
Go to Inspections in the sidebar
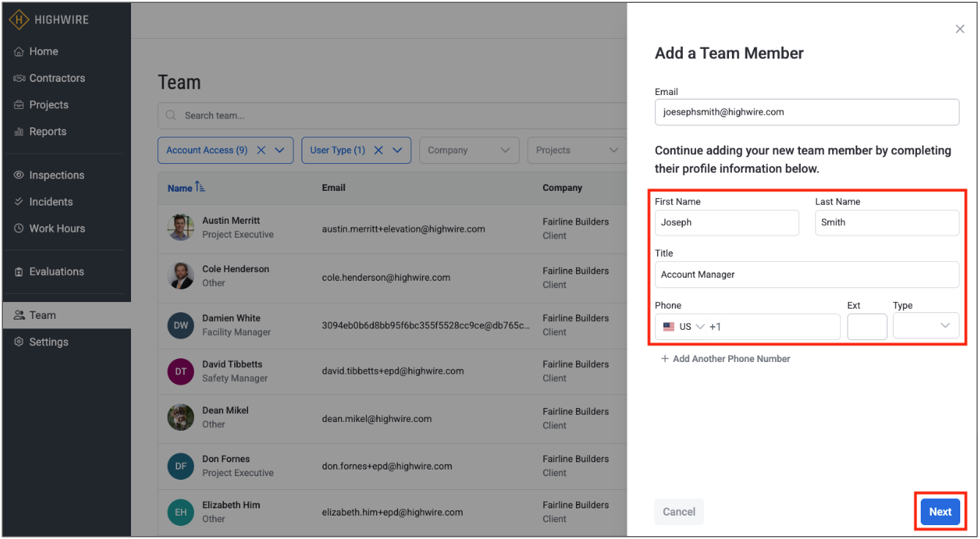pos(56,176)
